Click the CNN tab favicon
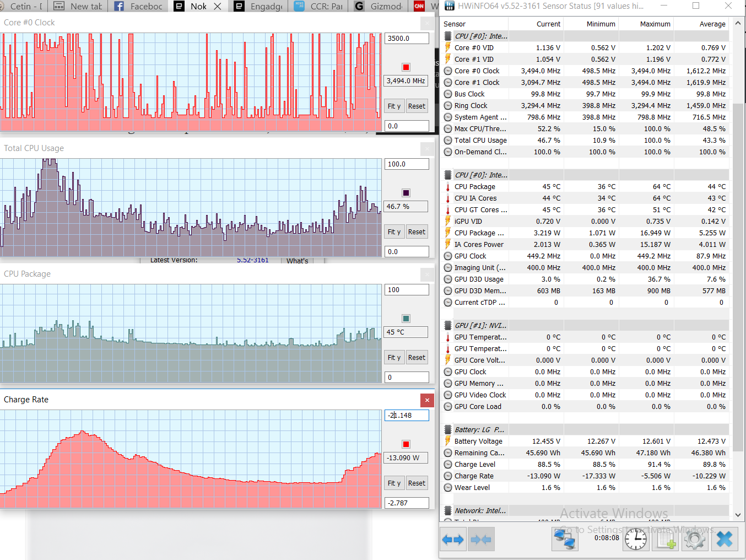This screenshot has height=560, width=746. click(419, 6)
